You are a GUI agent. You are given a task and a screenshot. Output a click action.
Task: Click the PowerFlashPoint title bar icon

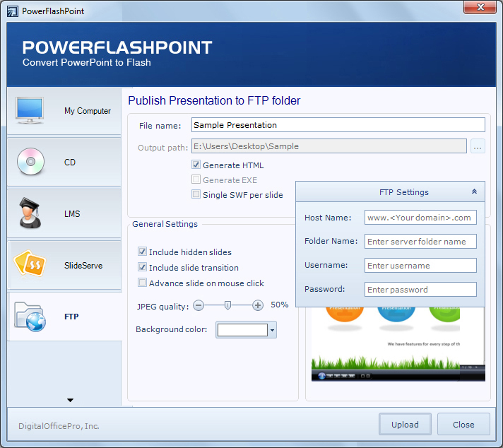click(13, 11)
